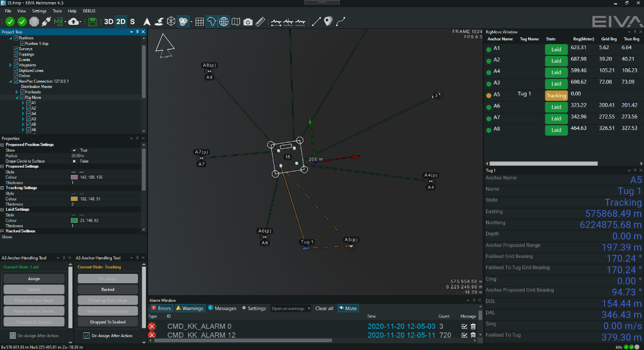Open the Settings menu
644x350 pixels.
39,11
